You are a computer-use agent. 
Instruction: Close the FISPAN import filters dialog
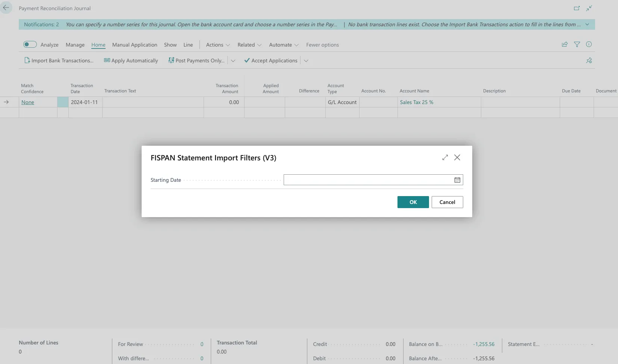tap(457, 157)
